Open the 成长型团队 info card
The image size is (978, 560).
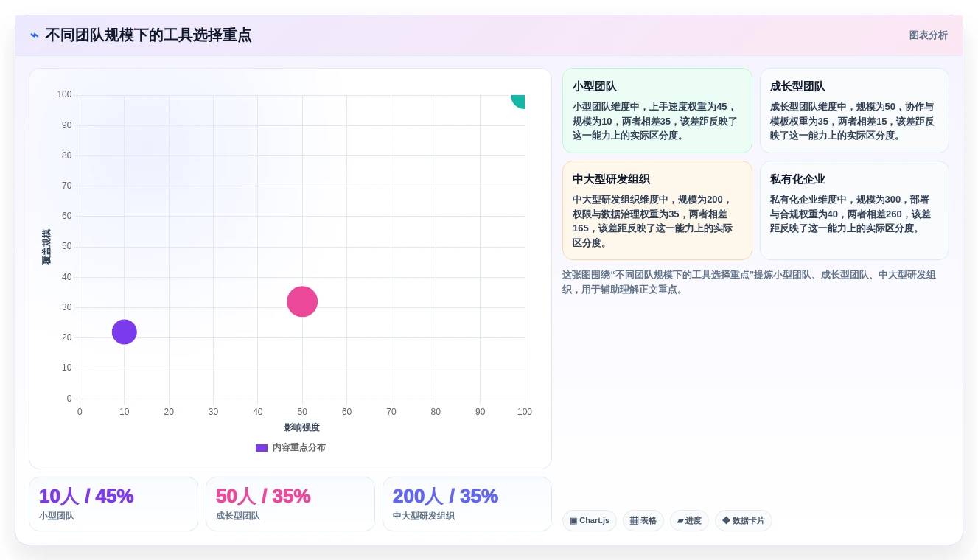click(854, 111)
